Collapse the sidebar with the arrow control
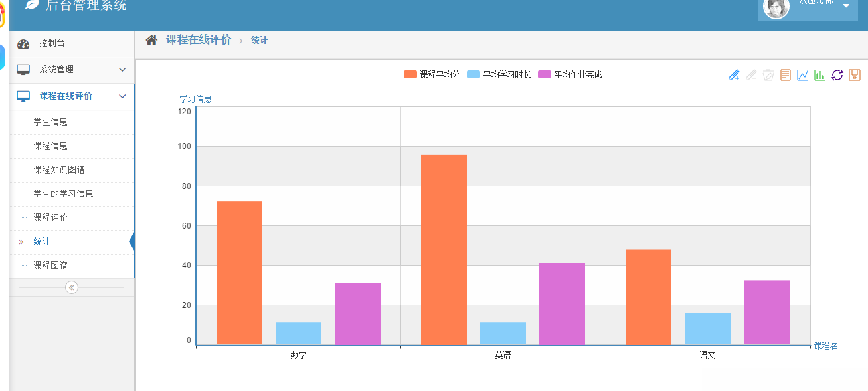The width and height of the screenshot is (868, 391). [71, 287]
